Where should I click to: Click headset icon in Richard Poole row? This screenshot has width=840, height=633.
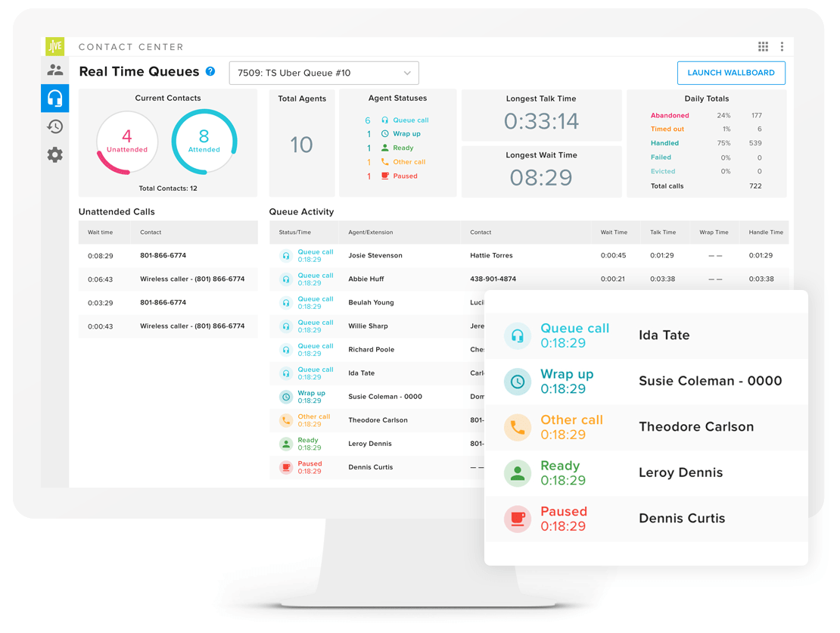coord(286,350)
